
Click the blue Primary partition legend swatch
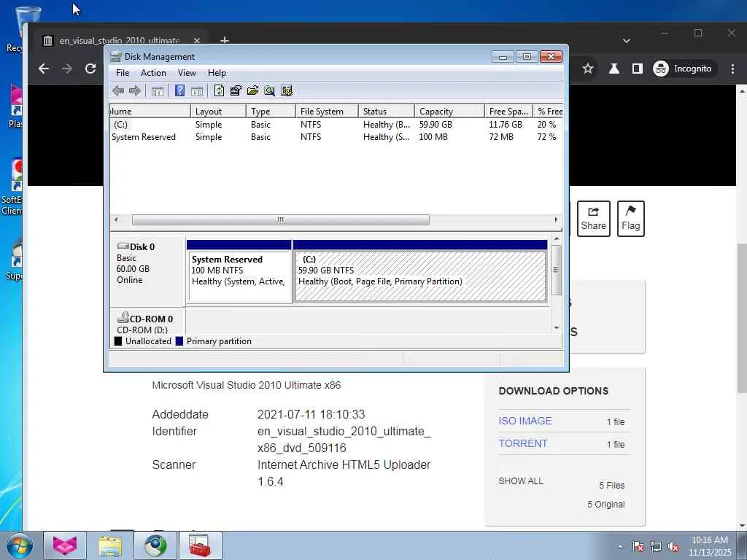point(179,341)
